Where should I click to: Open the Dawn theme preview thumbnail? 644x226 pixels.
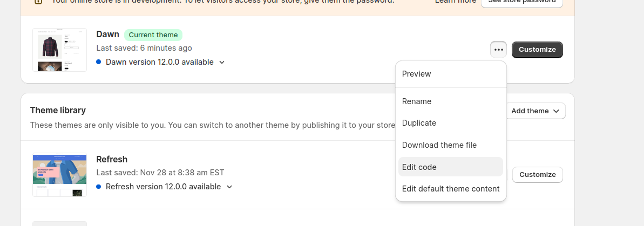tap(59, 50)
